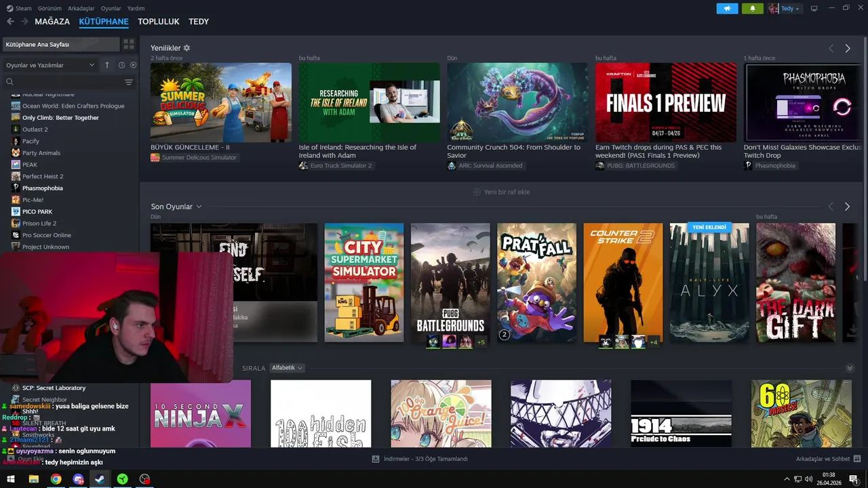Select Outlast 2 in game list

click(35, 129)
